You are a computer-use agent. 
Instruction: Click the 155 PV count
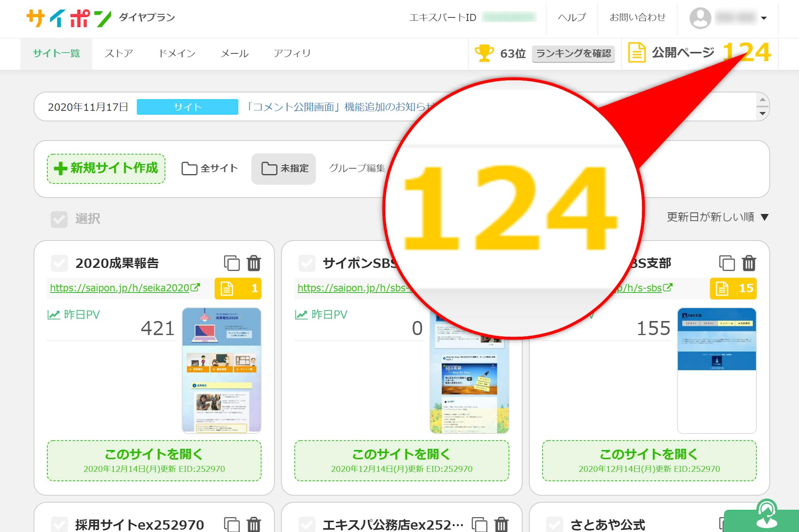pos(653,328)
